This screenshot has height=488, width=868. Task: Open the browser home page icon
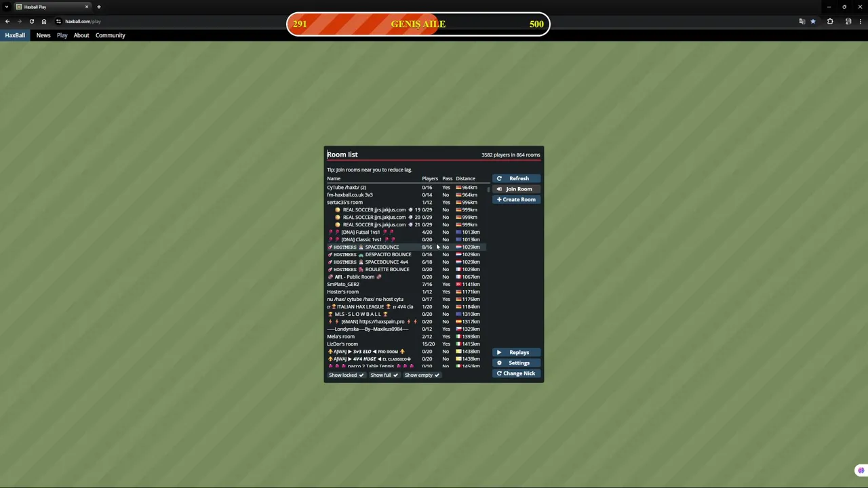(x=44, y=21)
